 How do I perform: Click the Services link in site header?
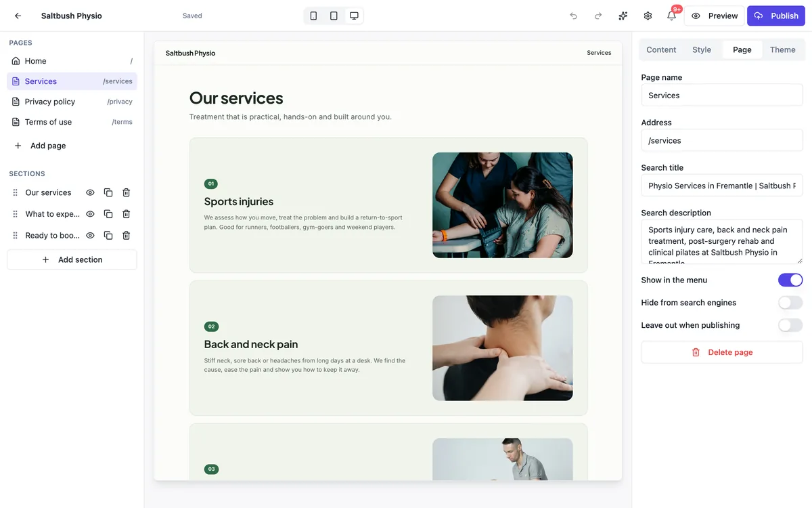(599, 53)
